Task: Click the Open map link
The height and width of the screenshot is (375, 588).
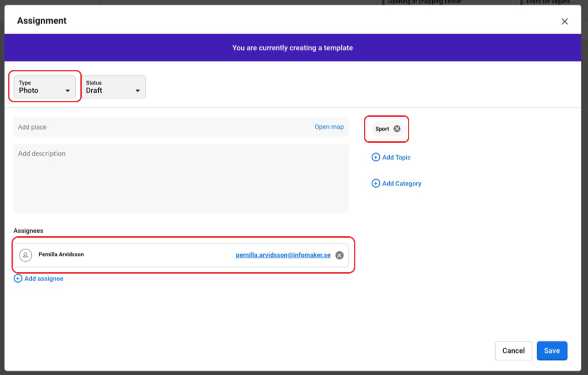Action: pyautogui.click(x=329, y=127)
